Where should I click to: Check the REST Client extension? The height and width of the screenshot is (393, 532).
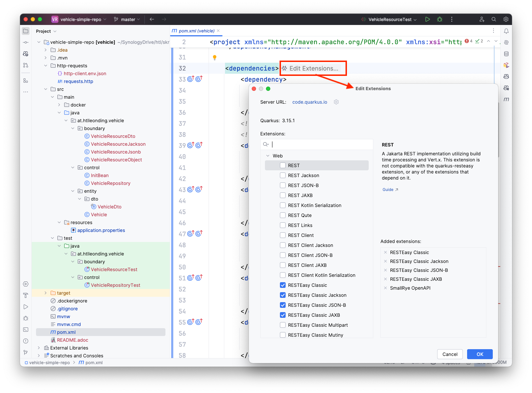point(283,235)
